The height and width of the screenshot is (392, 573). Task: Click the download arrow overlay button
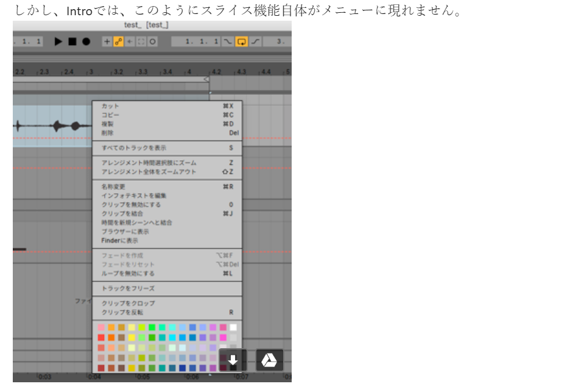coord(233,360)
